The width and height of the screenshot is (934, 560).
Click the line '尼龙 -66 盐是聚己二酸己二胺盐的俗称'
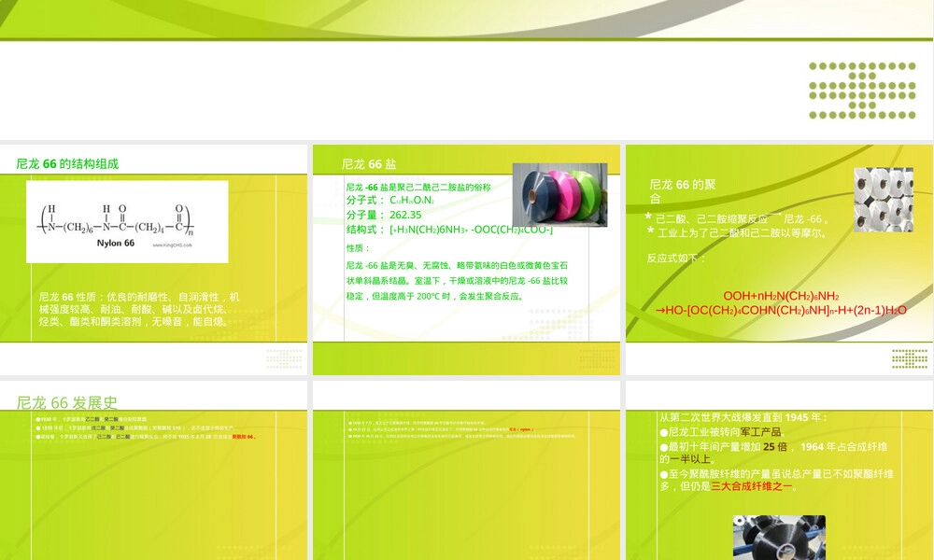click(418, 187)
